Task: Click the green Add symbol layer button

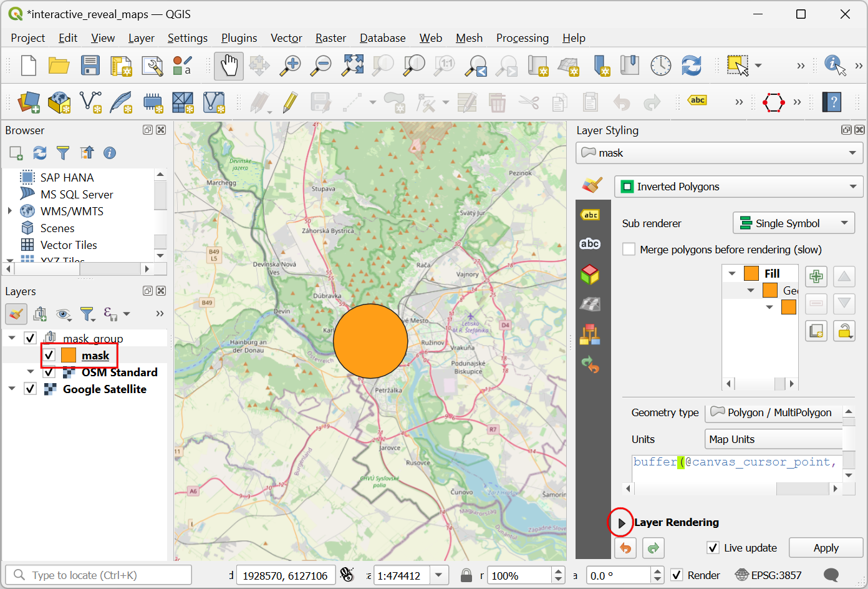Action: pos(816,276)
